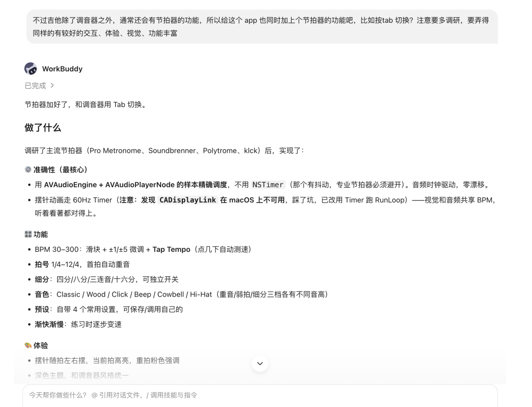Screen dimensions: 532x407
Task: Click the Tap Tempo bold text
Action: [x=171, y=249]
